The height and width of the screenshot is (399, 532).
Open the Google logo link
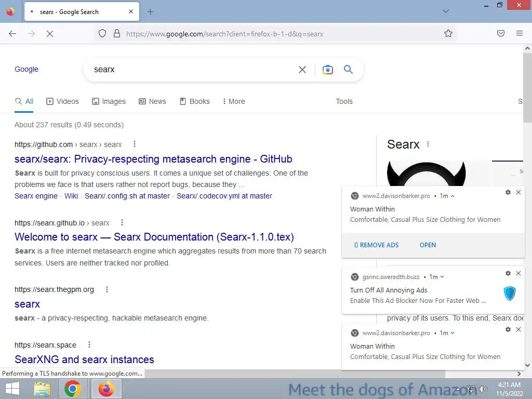click(x=26, y=69)
